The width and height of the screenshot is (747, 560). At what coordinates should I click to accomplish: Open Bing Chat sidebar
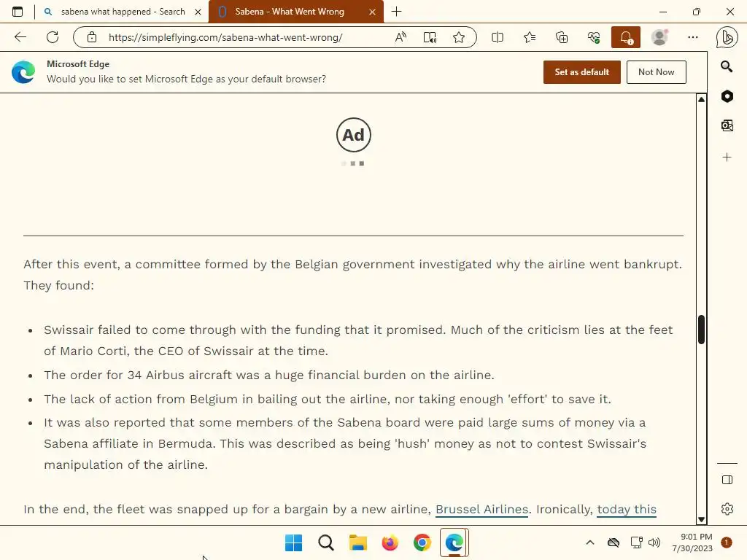coord(727,37)
